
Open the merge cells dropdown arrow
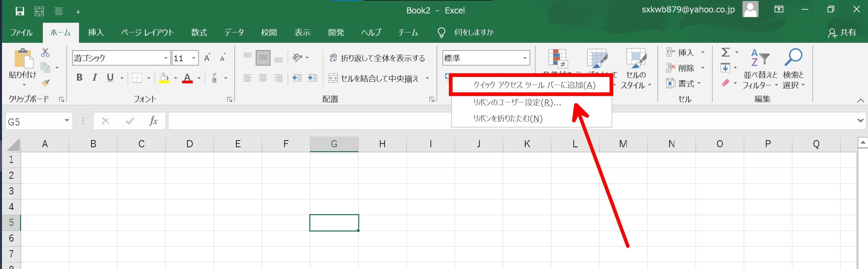point(427,78)
